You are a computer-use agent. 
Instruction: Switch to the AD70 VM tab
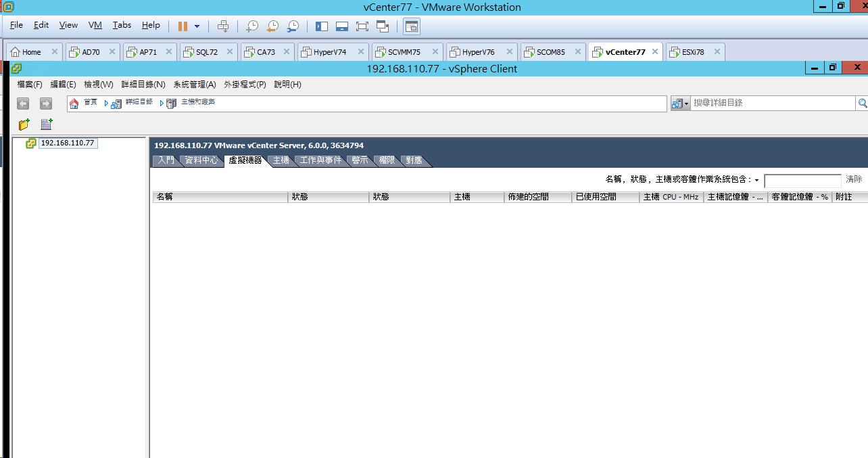click(x=90, y=52)
